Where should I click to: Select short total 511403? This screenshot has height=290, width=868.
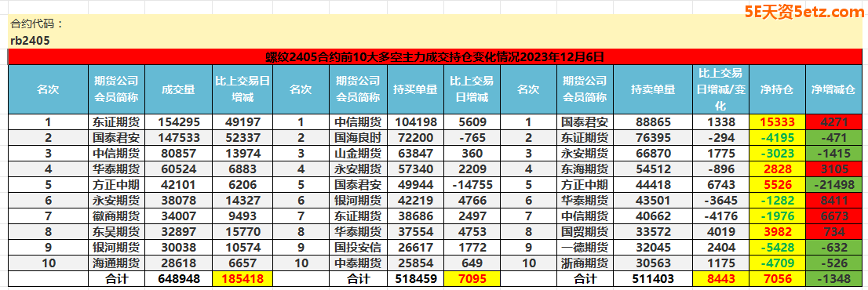[653, 279]
